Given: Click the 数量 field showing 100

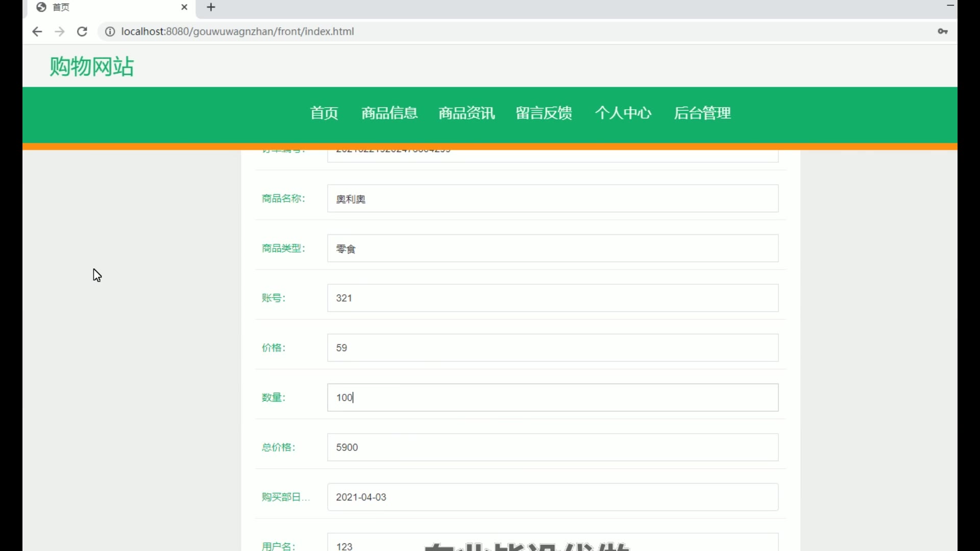Looking at the screenshot, I should coord(553,397).
